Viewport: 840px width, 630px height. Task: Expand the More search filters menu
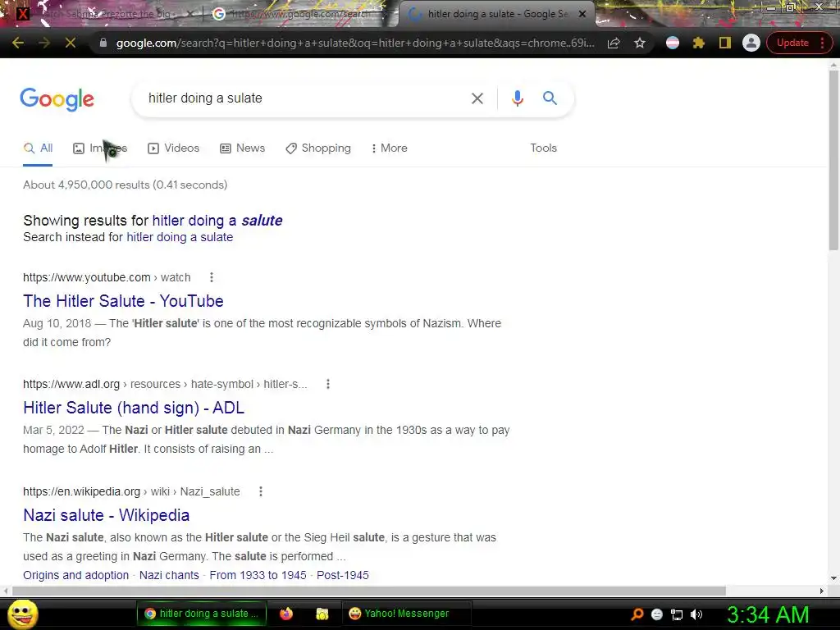point(390,148)
